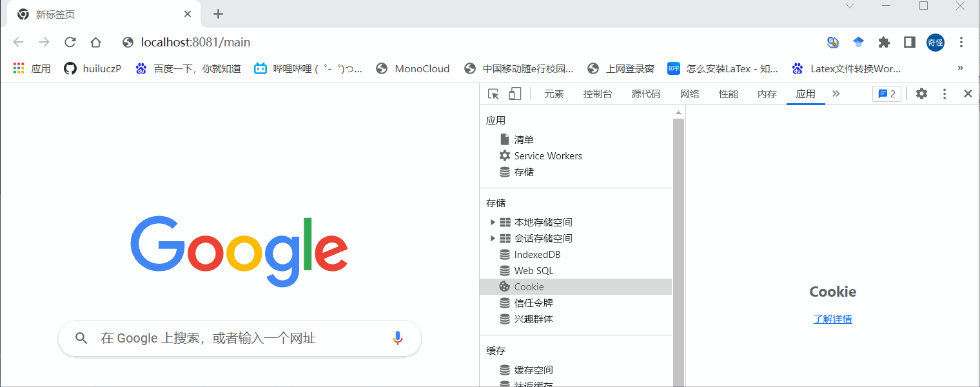Viewport: 980px width, 387px height.
Task: Go to the home page icon
Action: click(x=95, y=43)
